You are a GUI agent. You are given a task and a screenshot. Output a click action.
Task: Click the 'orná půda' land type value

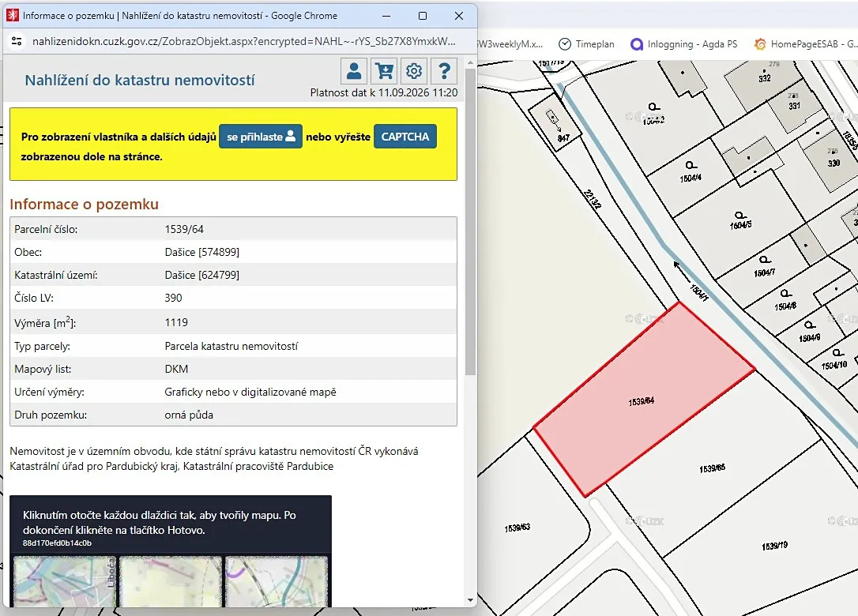tap(189, 415)
